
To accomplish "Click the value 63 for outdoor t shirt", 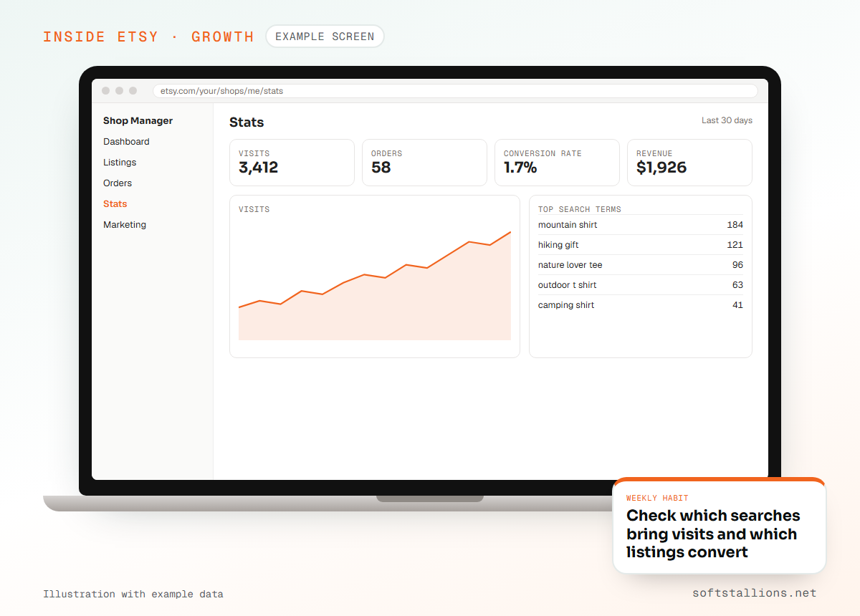I will coord(737,285).
